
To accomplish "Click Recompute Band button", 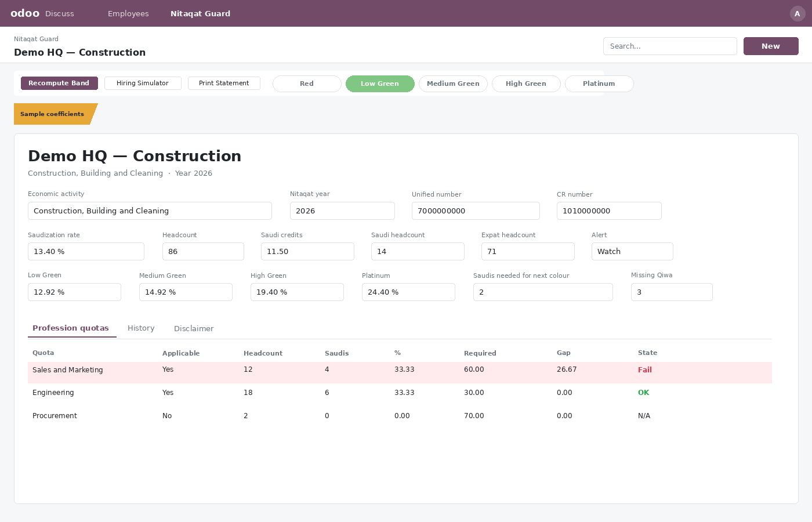I will click(x=59, y=83).
